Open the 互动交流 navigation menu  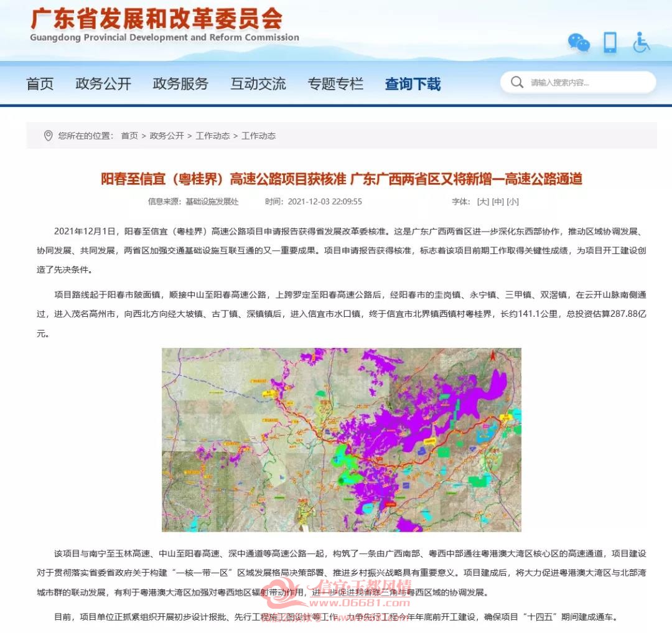(258, 83)
